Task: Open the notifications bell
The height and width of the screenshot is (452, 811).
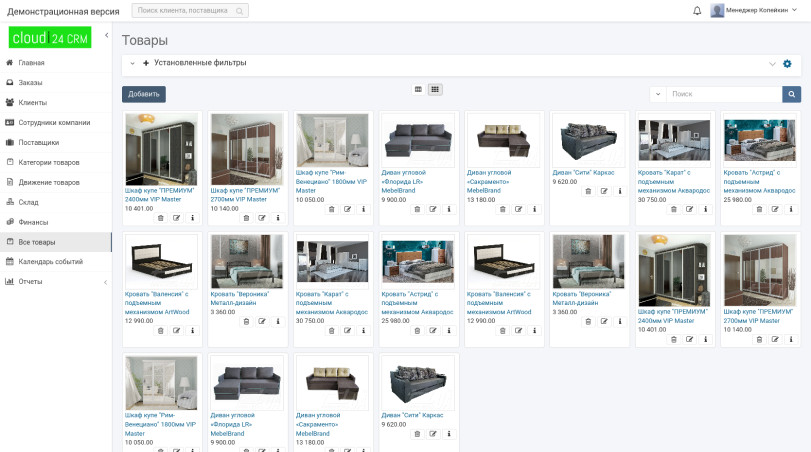Action: pos(697,10)
